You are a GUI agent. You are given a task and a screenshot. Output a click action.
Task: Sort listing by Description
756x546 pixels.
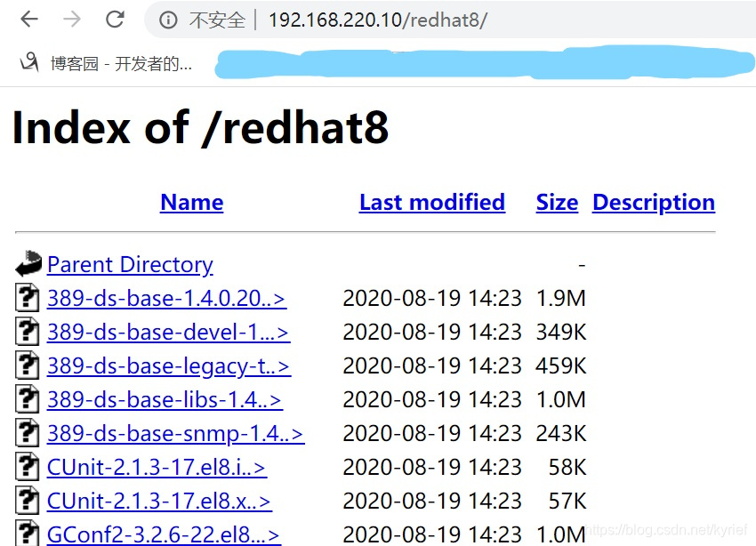click(x=654, y=203)
